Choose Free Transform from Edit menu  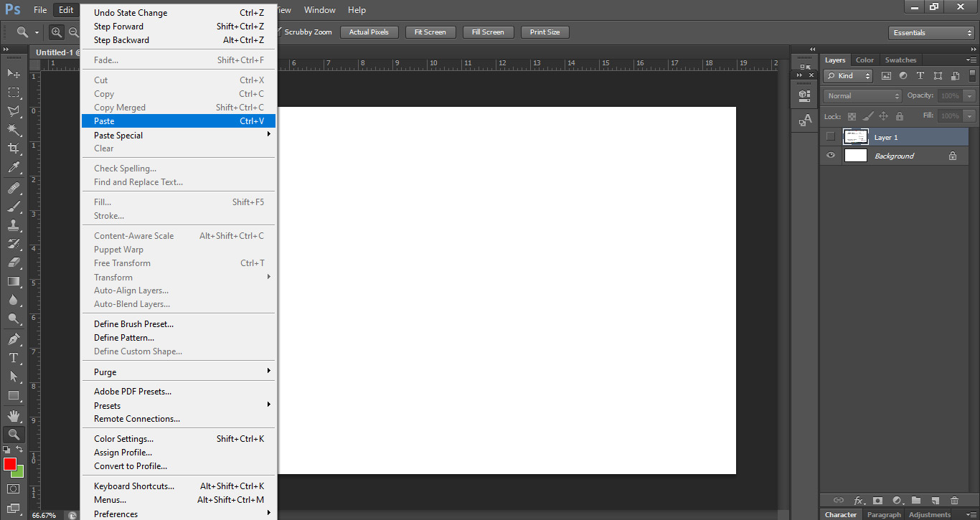click(122, 263)
